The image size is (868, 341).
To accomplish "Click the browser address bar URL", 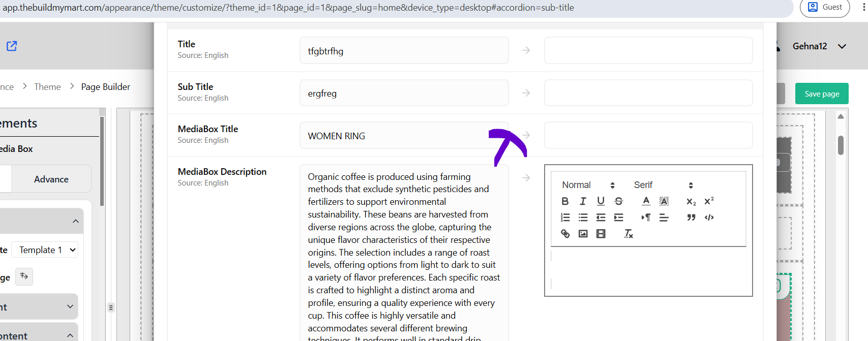I will click(288, 8).
